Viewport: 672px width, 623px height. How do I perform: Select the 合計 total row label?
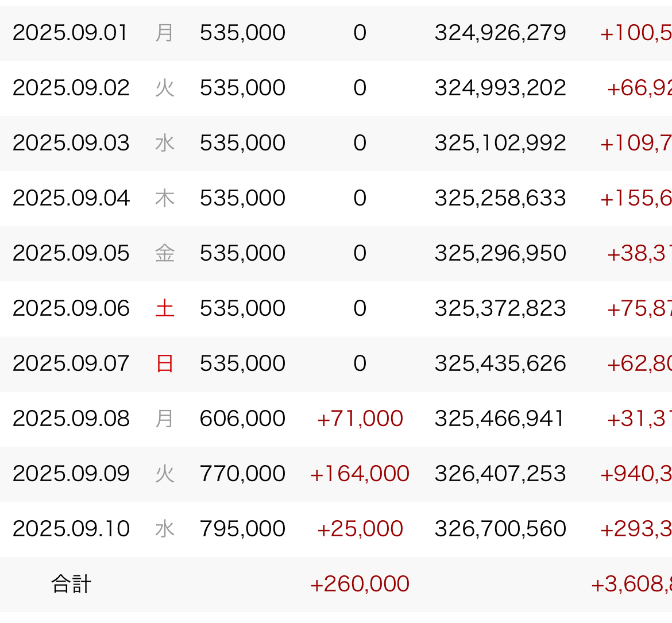click(x=71, y=584)
